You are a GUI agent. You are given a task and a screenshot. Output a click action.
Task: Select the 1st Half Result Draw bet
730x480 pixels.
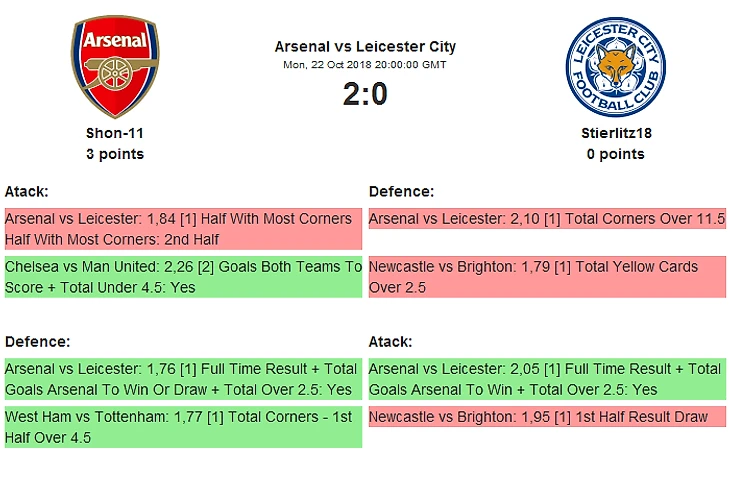(x=547, y=417)
